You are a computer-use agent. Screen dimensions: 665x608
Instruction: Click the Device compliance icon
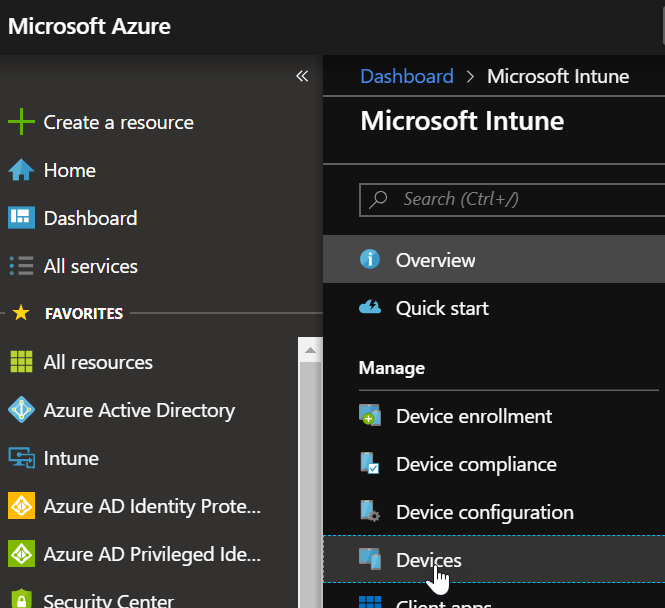pyautogui.click(x=370, y=464)
